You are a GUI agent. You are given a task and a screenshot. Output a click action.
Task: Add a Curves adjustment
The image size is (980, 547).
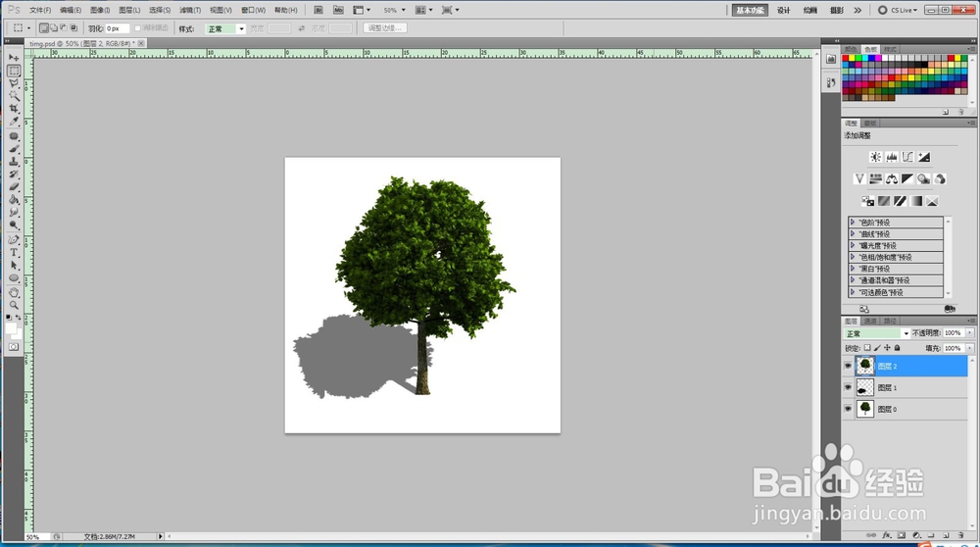[907, 157]
